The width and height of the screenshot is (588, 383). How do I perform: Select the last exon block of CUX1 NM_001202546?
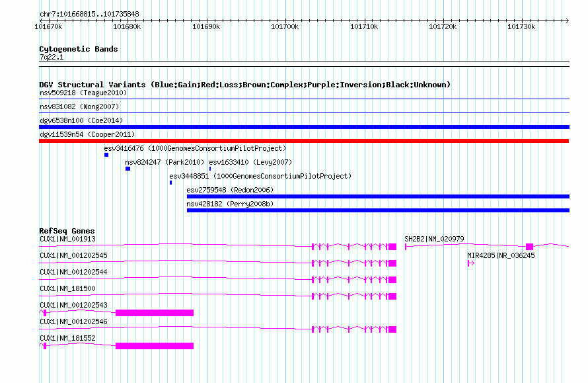click(x=392, y=329)
